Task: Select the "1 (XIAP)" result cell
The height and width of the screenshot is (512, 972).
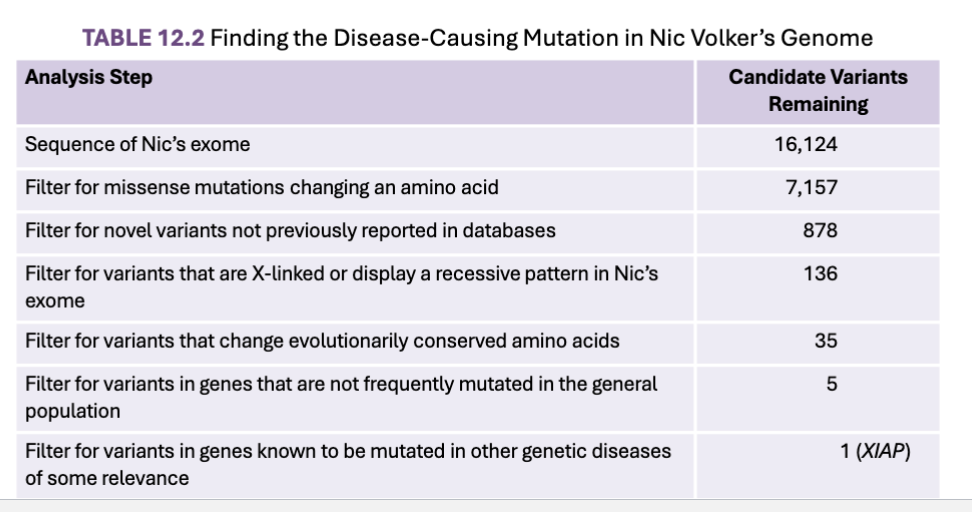Action: (x=818, y=466)
